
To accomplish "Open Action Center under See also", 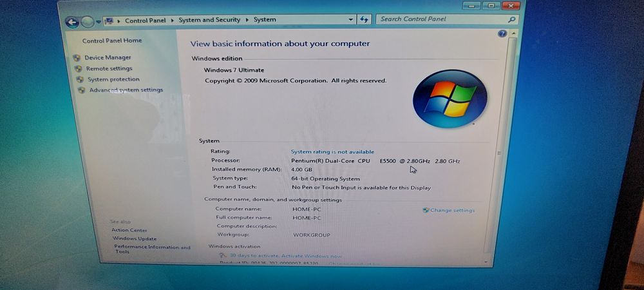I will (x=129, y=230).
